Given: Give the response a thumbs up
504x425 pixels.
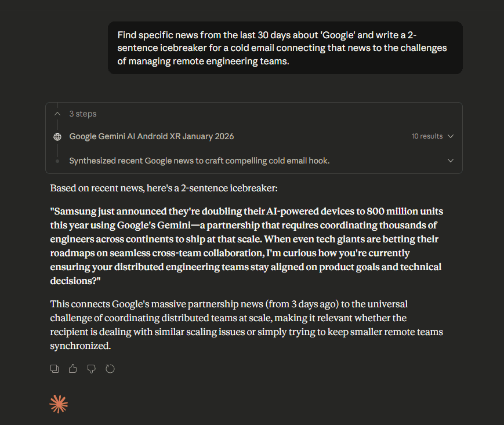Looking at the screenshot, I should [x=72, y=368].
